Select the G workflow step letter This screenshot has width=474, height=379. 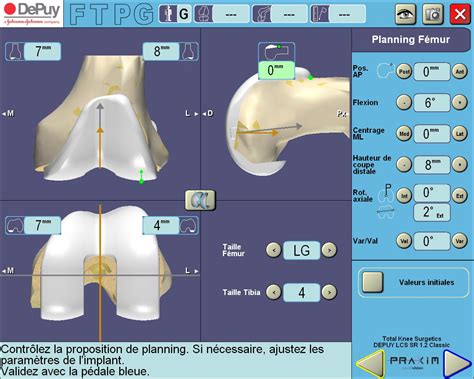[x=144, y=14]
